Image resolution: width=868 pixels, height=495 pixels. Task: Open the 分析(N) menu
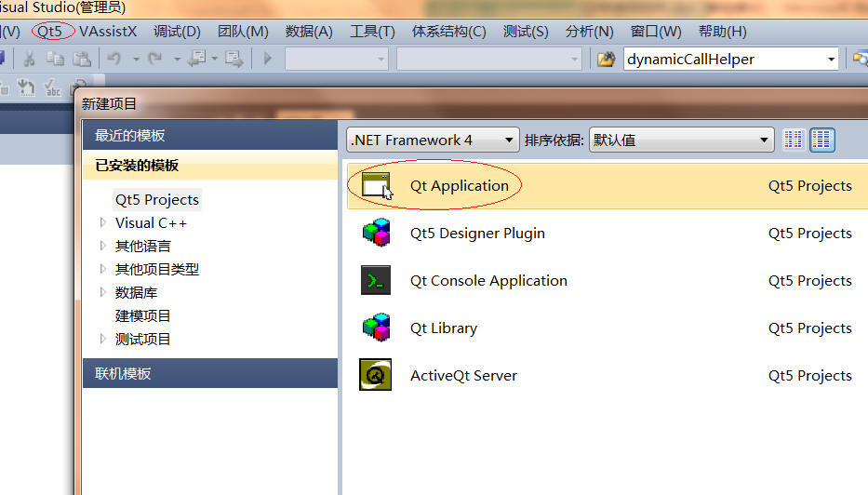coord(590,32)
